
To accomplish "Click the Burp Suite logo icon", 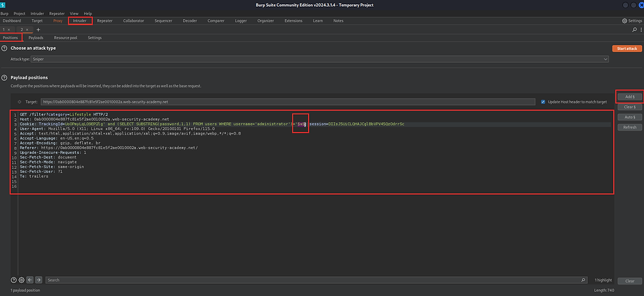I will point(3,5).
